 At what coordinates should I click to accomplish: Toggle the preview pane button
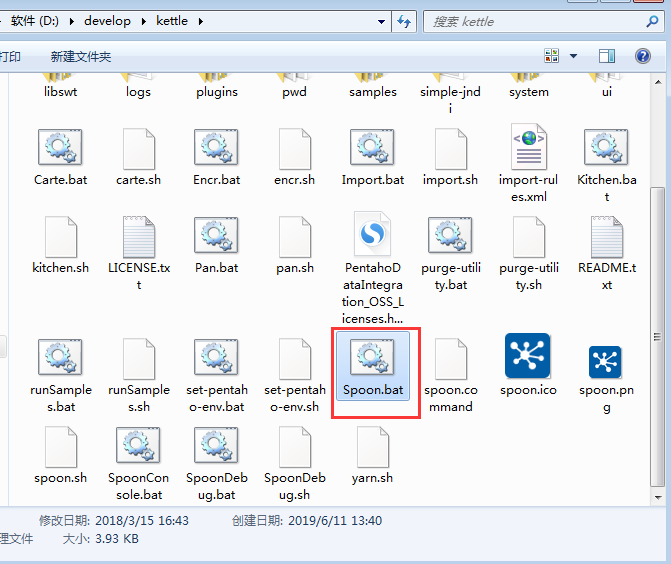tap(607, 56)
